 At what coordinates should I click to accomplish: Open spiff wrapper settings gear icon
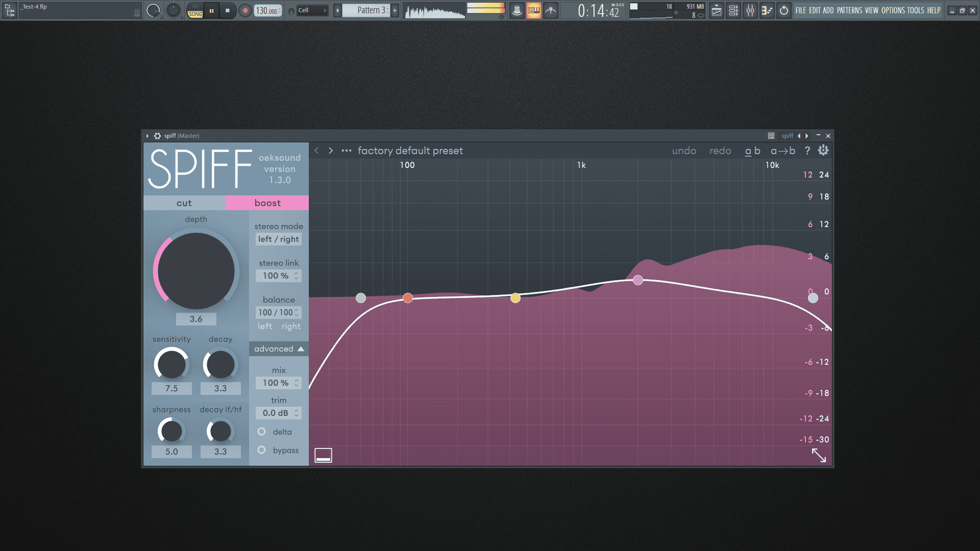point(157,136)
